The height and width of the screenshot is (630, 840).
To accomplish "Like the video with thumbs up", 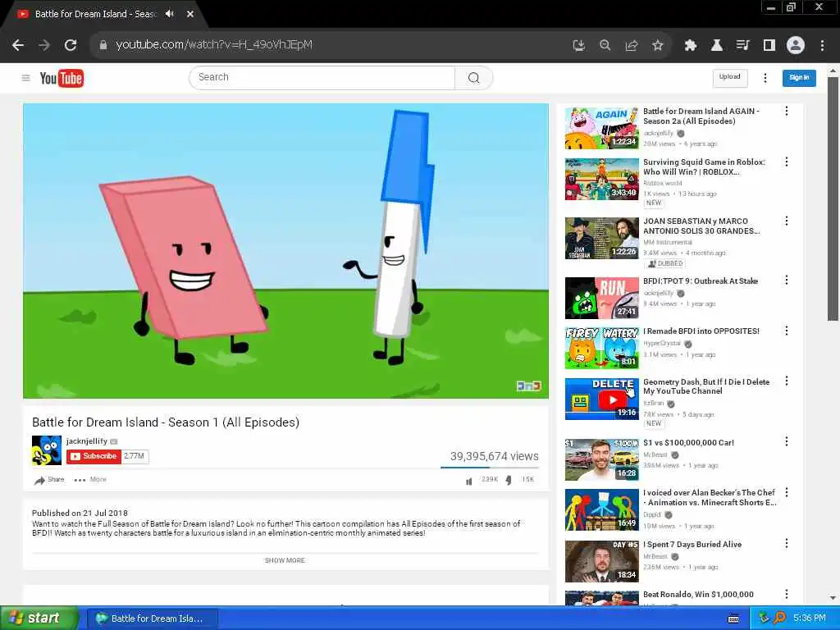I will [469, 481].
